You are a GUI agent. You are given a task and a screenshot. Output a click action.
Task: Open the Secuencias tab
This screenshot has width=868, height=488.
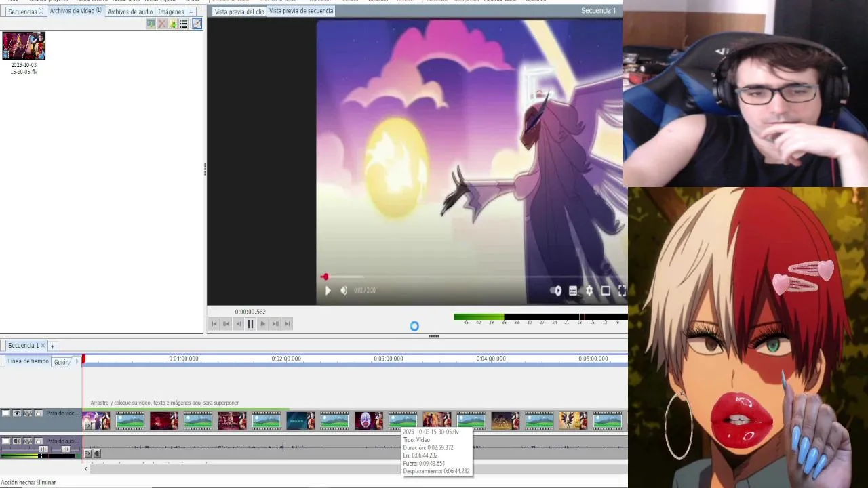[x=26, y=12]
